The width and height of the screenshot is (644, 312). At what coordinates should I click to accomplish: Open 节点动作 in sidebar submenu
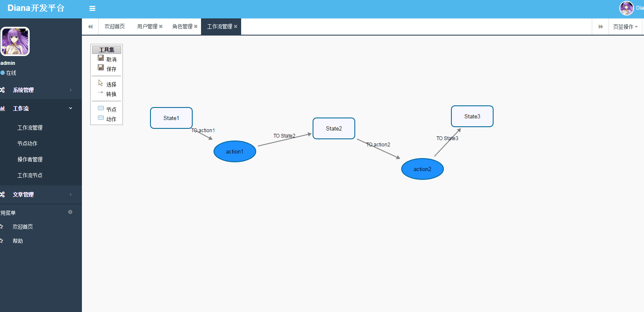pyautogui.click(x=28, y=143)
